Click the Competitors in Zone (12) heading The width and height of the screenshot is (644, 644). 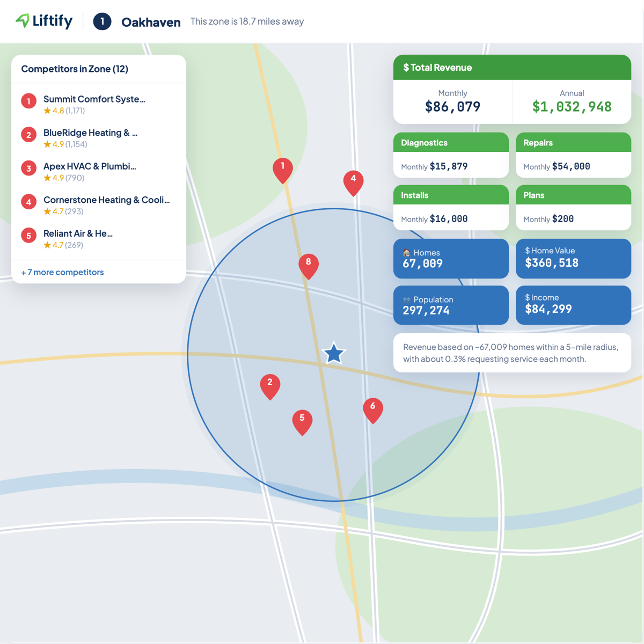coord(75,69)
